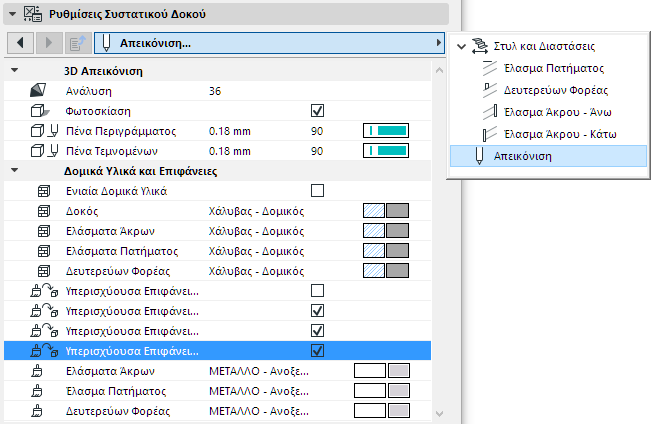Click scroll down arrow of settings list
The image size is (655, 424).
pos(439,414)
